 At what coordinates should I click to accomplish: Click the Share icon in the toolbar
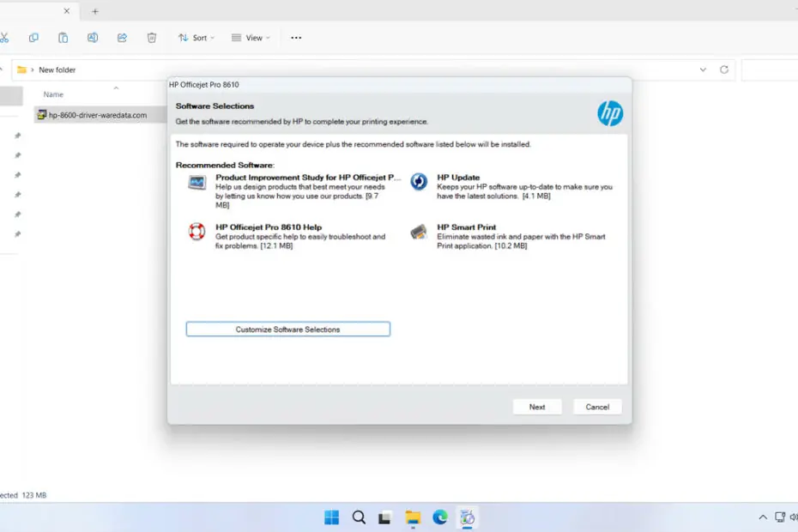pyautogui.click(x=122, y=38)
